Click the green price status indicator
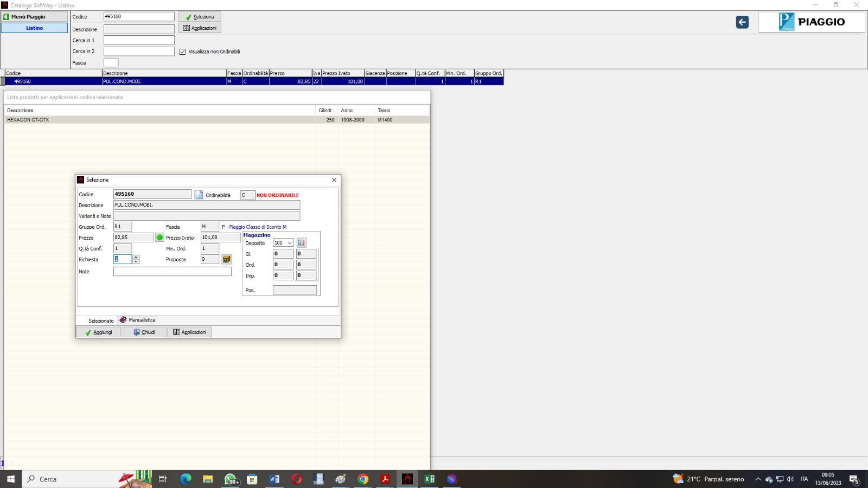Screen dimensions: 868x488 tap(159, 237)
